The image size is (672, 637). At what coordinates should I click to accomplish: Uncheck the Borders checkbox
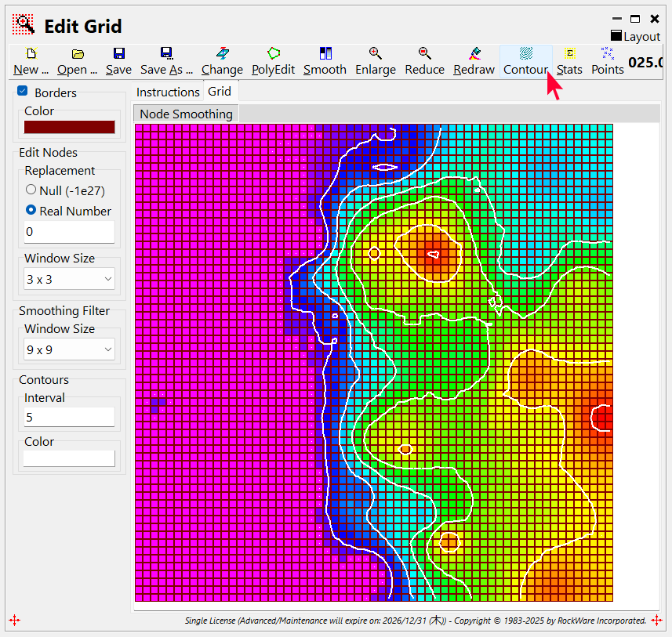point(23,92)
